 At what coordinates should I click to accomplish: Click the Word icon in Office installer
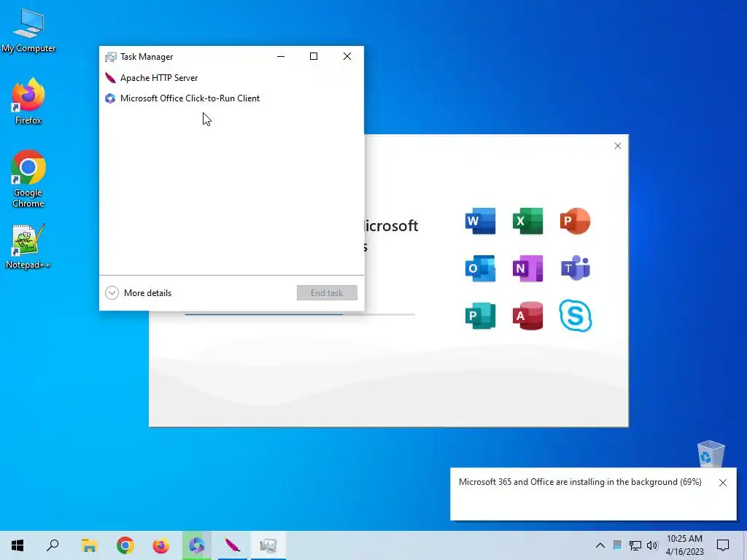click(480, 221)
